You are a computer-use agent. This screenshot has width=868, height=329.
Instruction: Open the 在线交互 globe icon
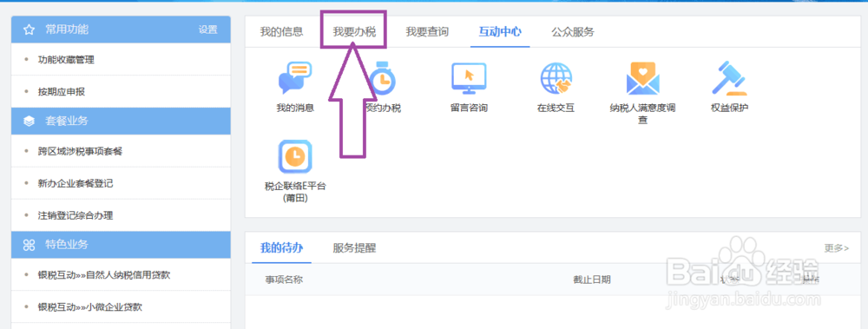tap(556, 78)
